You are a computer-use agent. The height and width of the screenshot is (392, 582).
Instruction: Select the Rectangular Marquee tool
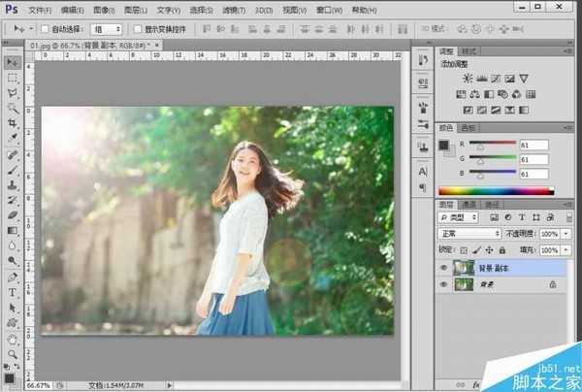[x=14, y=78]
